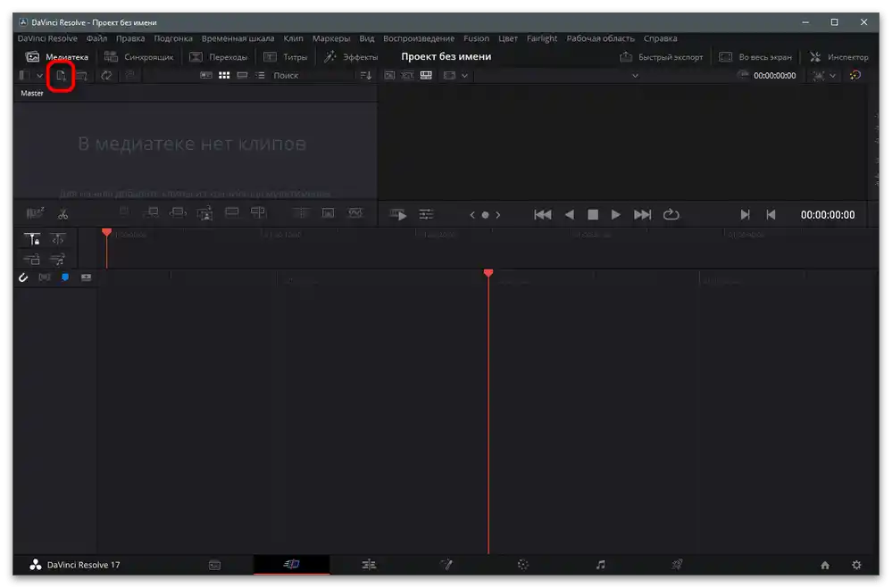Select the Master bin label
Screen dimensions: 892x588
(x=32, y=94)
